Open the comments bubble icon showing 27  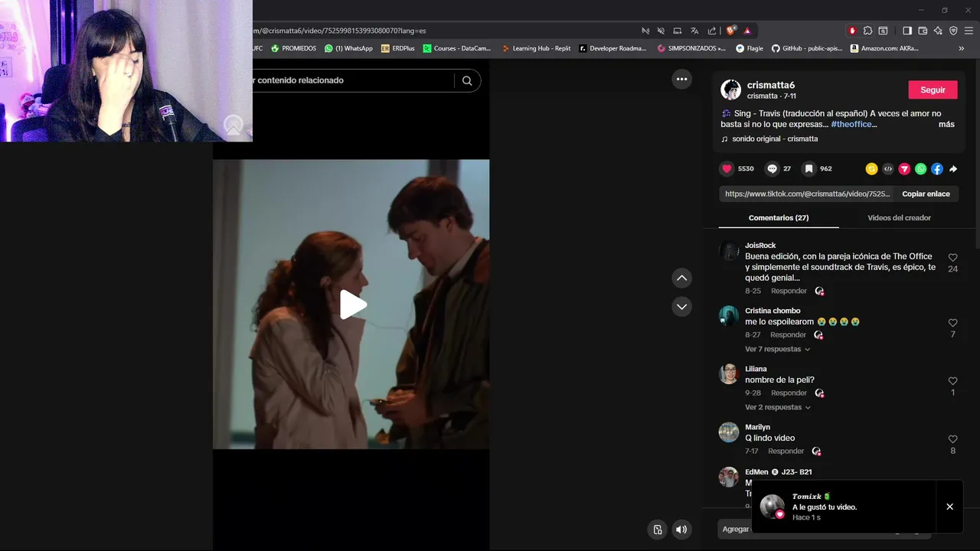pos(772,168)
